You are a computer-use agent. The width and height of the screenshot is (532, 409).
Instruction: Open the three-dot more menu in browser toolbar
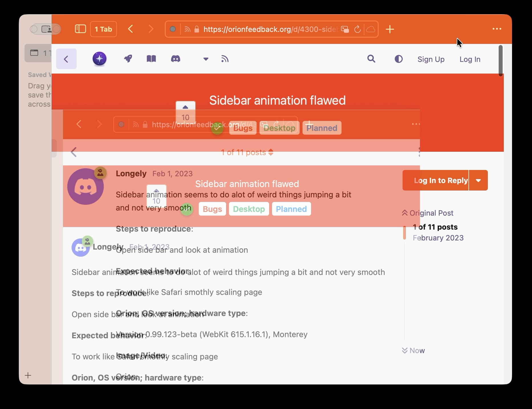point(497,29)
